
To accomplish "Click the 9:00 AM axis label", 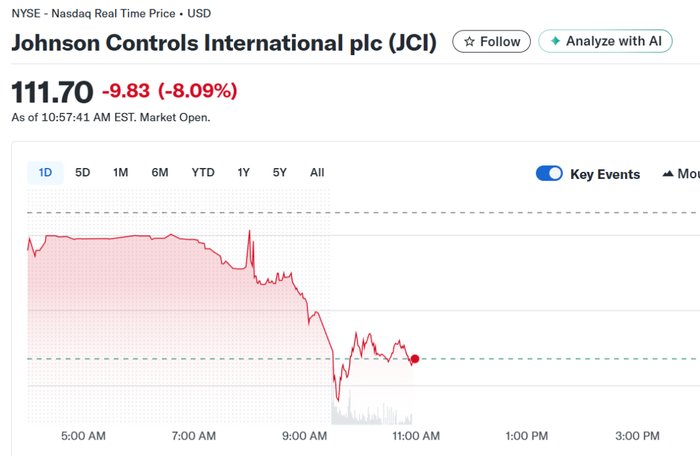I will (x=304, y=436).
